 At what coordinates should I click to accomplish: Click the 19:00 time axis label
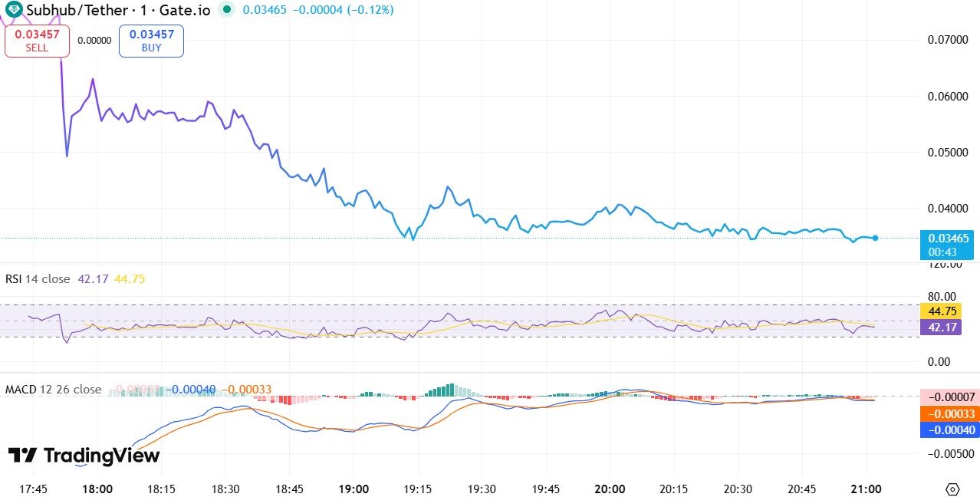[354, 489]
